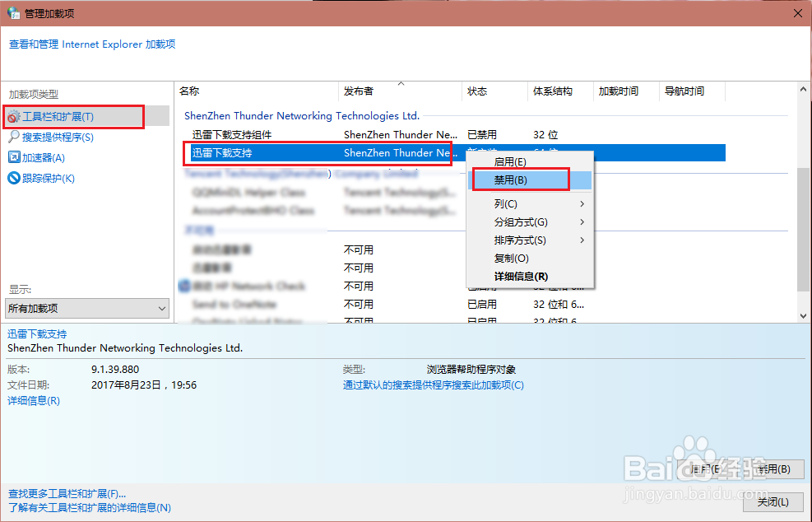Click the 通过默认的搜索提供程序搜索此加载项 link
The width and height of the screenshot is (812, 522).
point(433,385)
